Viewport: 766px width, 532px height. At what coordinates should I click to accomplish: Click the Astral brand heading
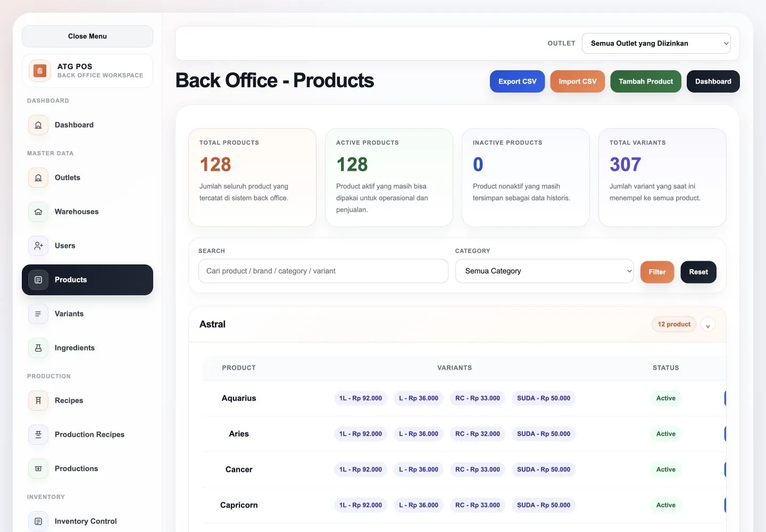click(212, 325)
